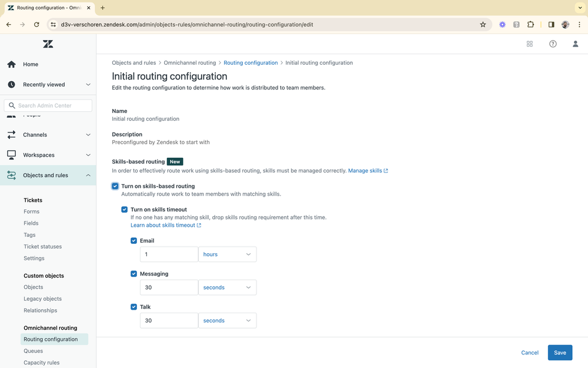Uncheck Turn on skills-based routing
588x368 pixels.
(x=115, y=186)
